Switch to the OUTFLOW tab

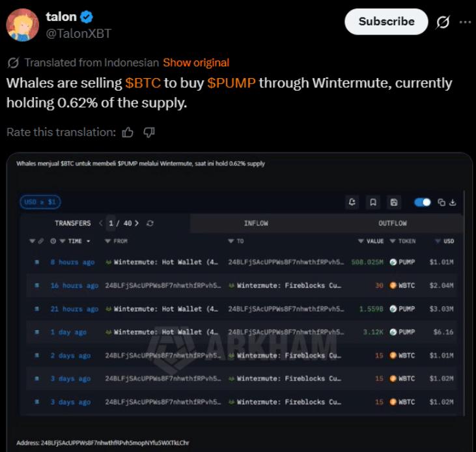click(392, 223)
